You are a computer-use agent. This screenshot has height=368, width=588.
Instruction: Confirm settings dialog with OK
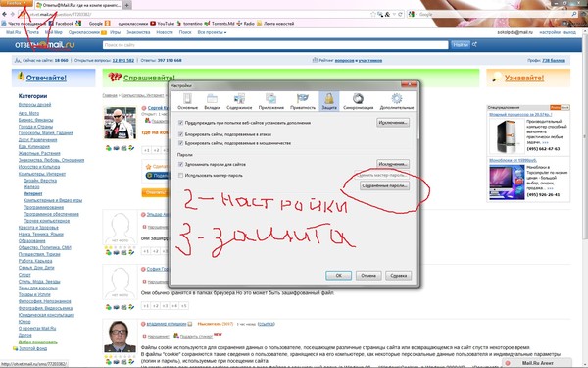tap(339, 275)
